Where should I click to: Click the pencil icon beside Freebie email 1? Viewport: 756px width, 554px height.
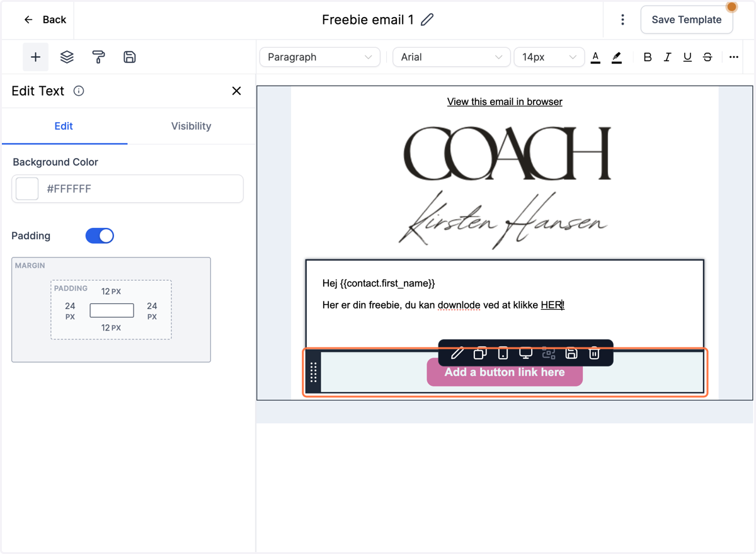tap(427, 20)
